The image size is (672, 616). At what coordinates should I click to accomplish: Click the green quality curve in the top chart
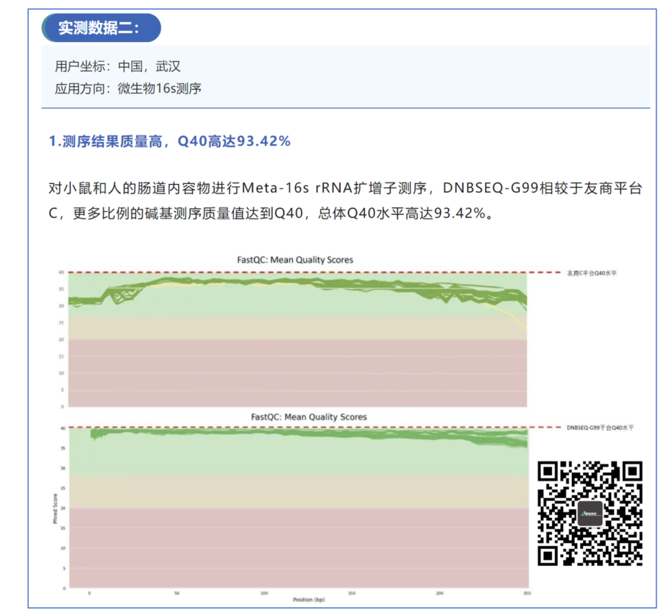[x=294, y=281]
